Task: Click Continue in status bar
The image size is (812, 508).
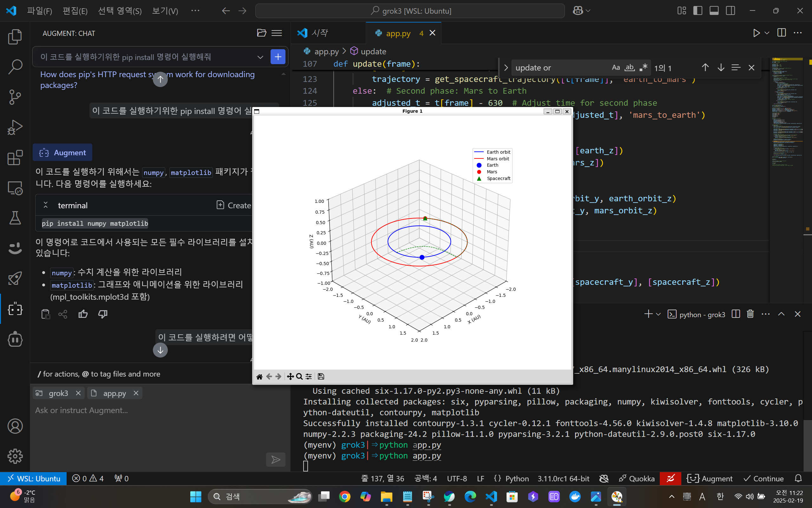Action: [764, 478]
